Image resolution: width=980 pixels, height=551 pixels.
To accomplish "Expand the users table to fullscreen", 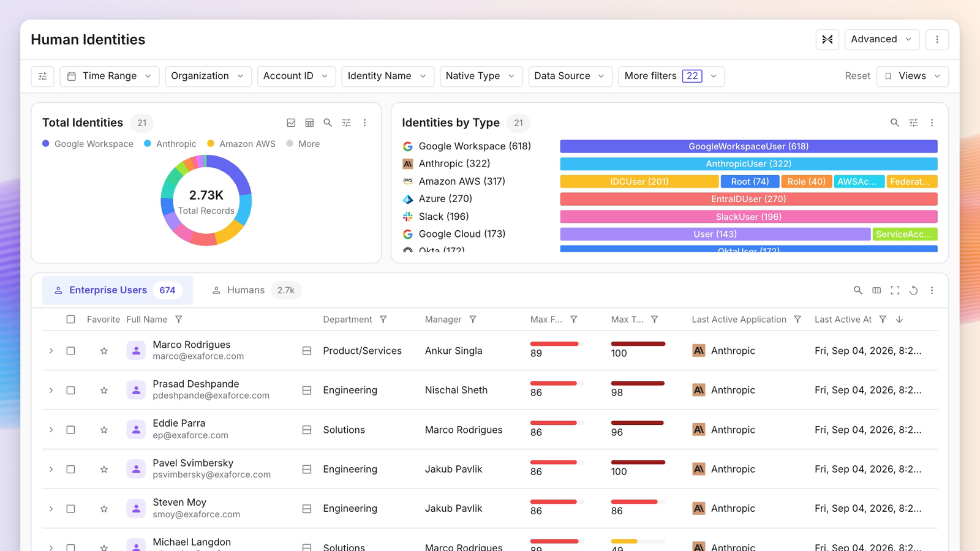I will tap(895, 290).
